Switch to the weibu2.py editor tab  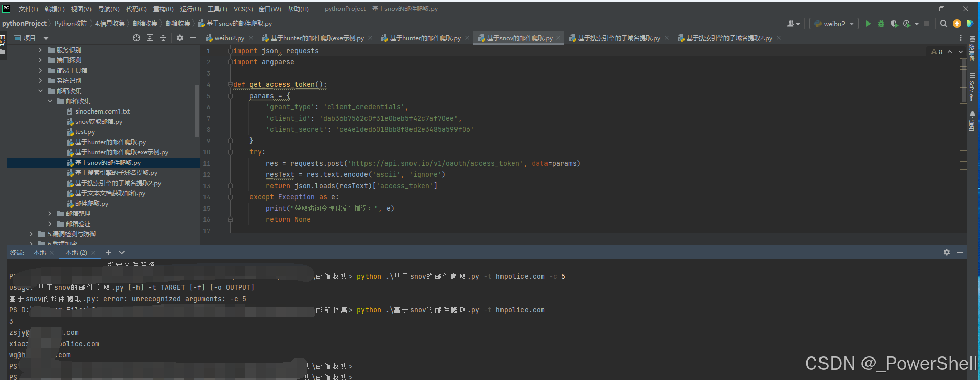click(x=229, y=38)
